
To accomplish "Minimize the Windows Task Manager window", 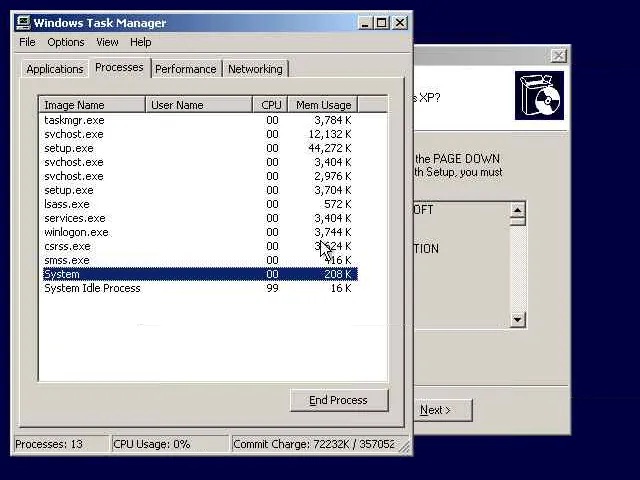I will pyautogui.click(x=365, y=23).
